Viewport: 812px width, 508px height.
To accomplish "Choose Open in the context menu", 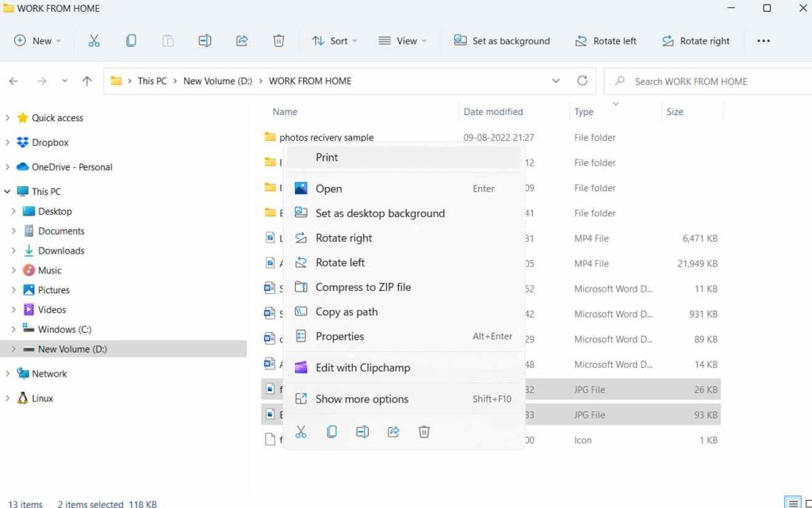I will coord(403,189).
